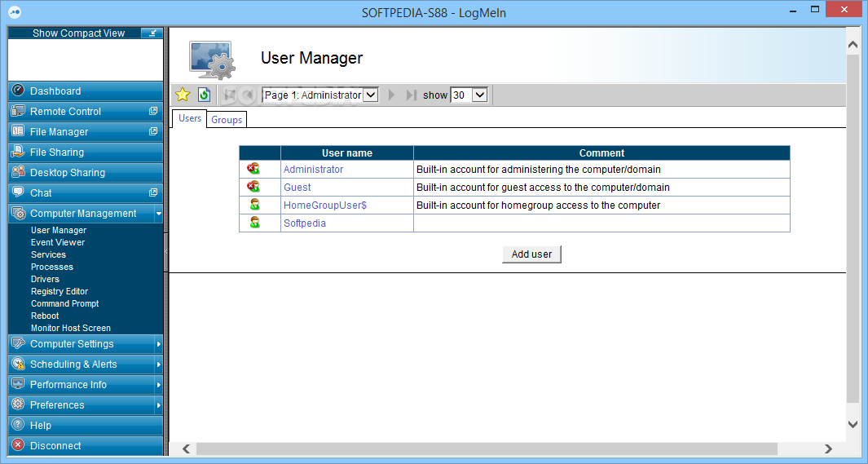Open the Page 1: Administrator dropdown
The image size is (868, 464).
tap(320, 95)
